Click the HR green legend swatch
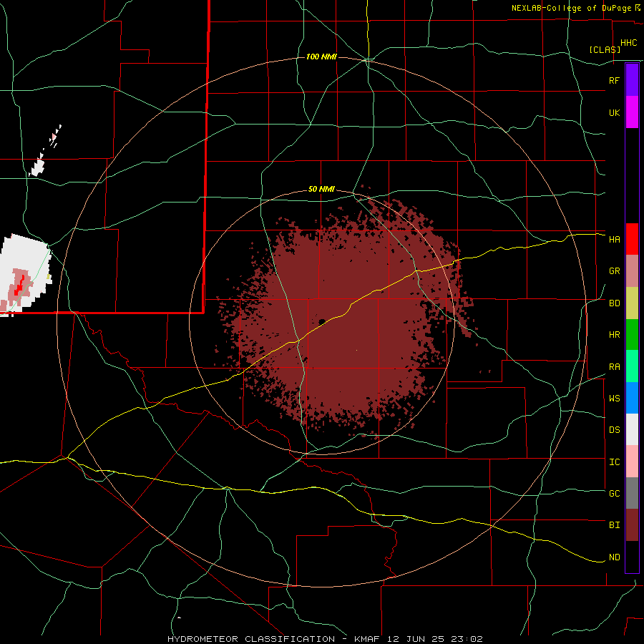The width and height of the screenshot is (644, 644). coord(632,335)
